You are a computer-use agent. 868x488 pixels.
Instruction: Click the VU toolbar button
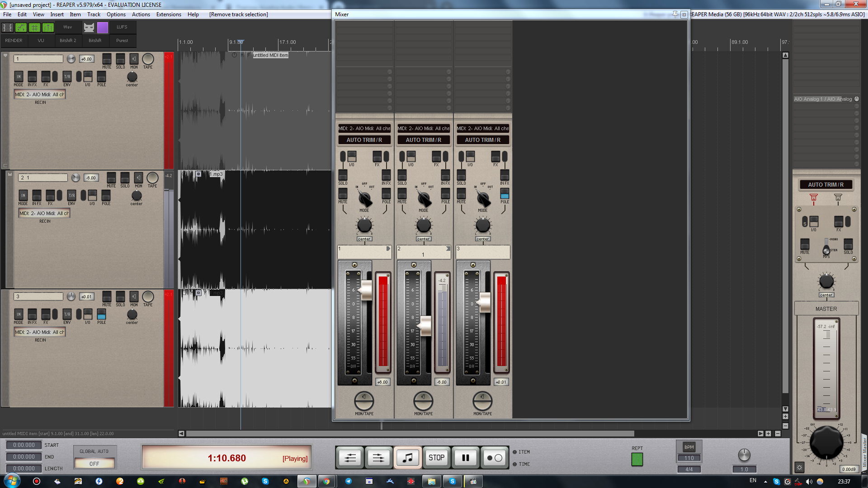click(41, 41)
